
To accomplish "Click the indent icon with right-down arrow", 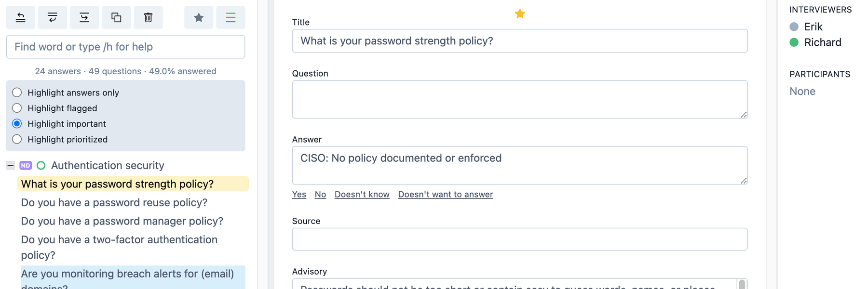I will tap(84, 18).
